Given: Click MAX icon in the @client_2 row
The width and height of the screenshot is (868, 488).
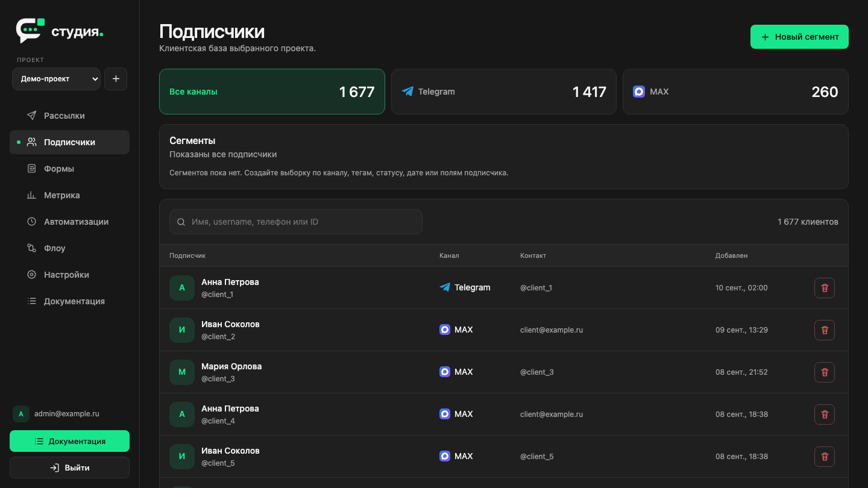Looking at the screenshot, I should pyautogui.click(x=445, y=330).
